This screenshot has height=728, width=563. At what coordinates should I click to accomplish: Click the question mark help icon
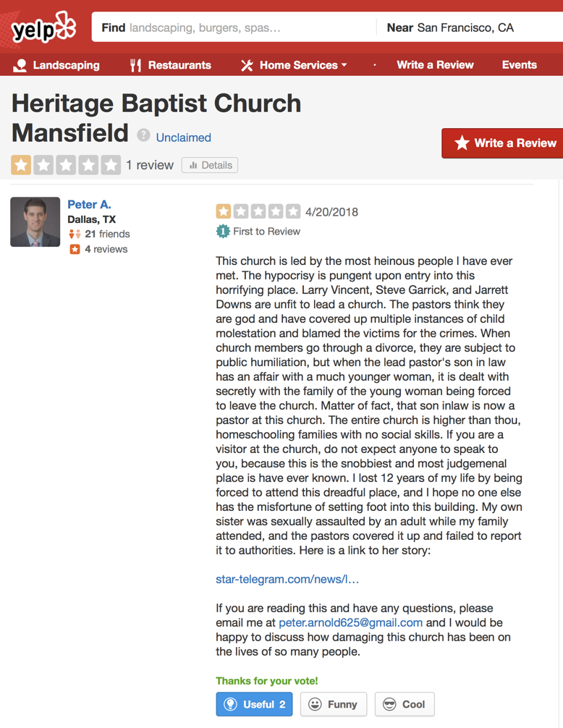[x=144, y=135]
